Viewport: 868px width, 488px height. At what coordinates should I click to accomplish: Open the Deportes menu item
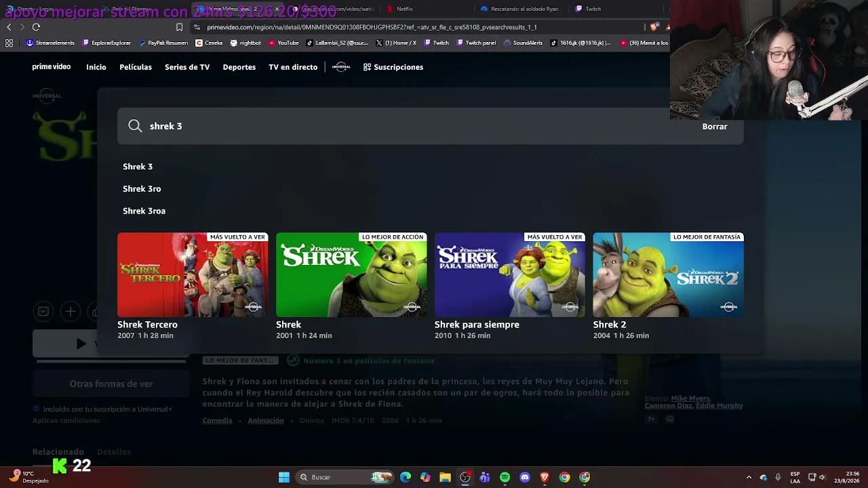(x=239, y=67)
